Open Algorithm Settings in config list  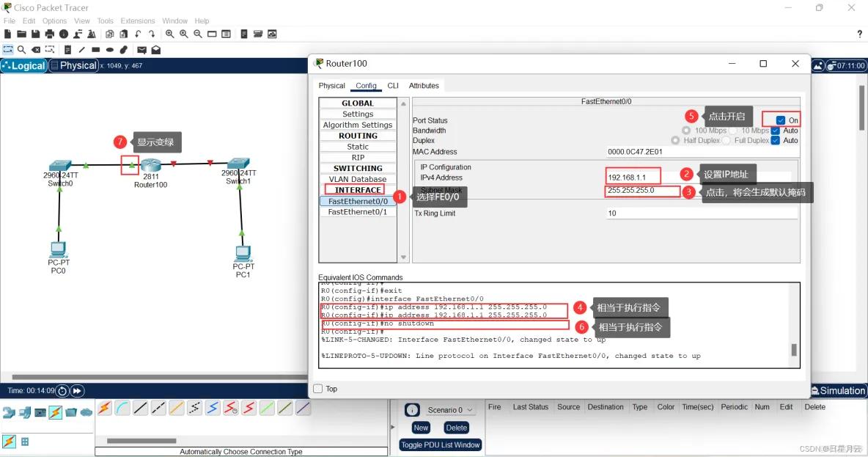pos(358,125)
